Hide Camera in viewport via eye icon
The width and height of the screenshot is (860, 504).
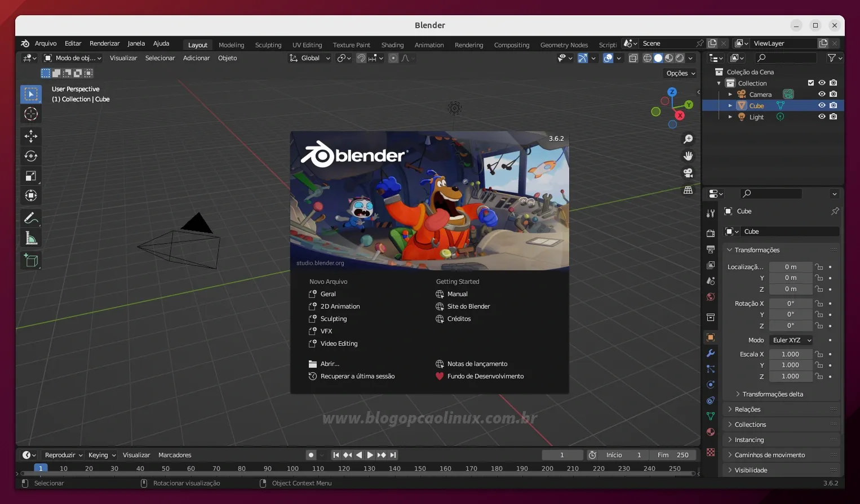(822, 94)
